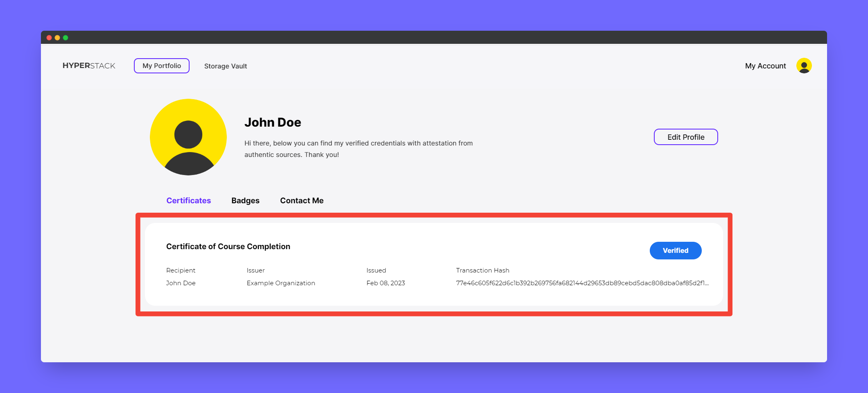Click the green maximize window dot

point(66,38)
